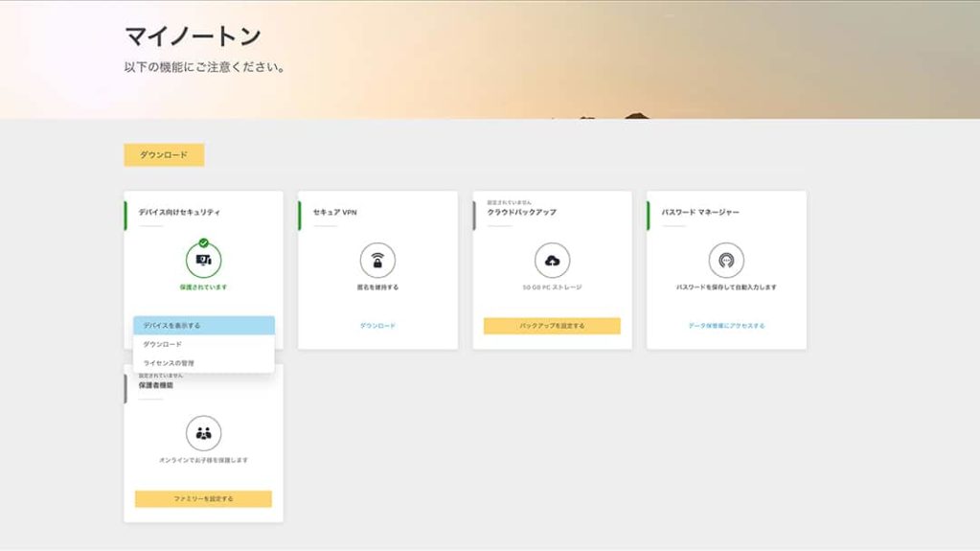Click the バックアップを設定する button
This screenshot has width=980, height=551.
(x=552, y=325)
